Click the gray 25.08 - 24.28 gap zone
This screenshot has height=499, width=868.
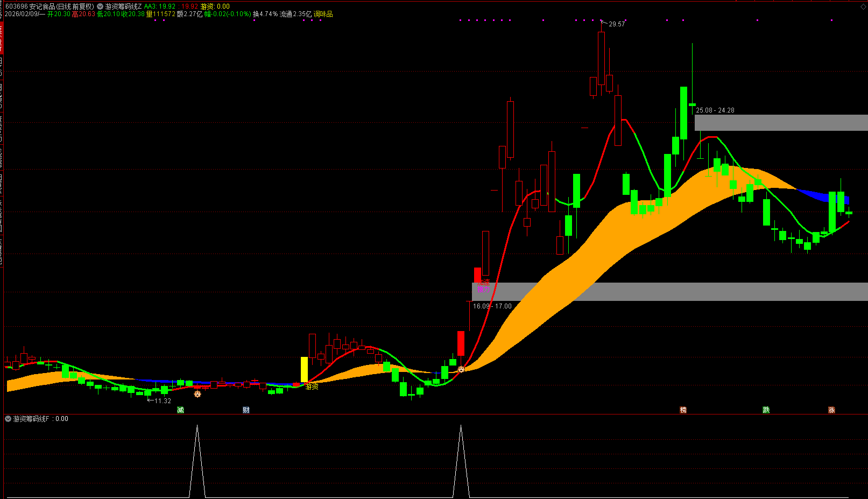780,123
